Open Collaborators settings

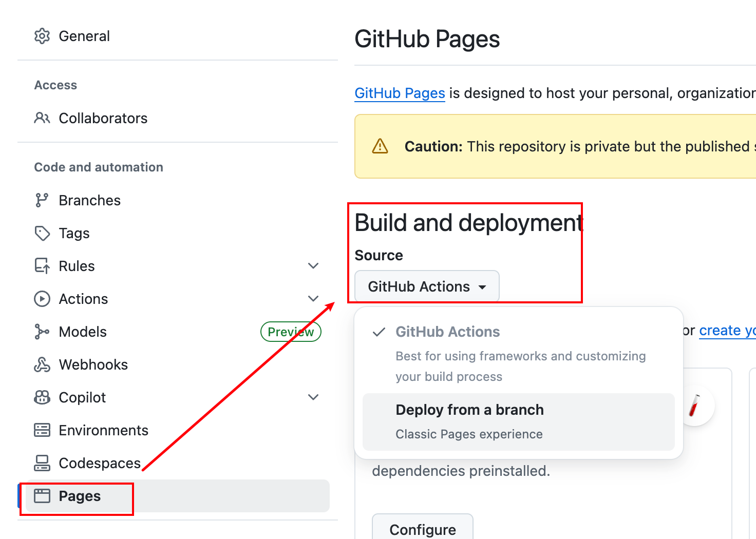point(178,118)
